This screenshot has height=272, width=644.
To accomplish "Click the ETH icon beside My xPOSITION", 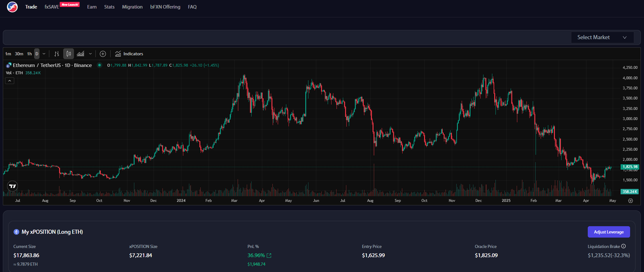I will [x=17, y=232].
